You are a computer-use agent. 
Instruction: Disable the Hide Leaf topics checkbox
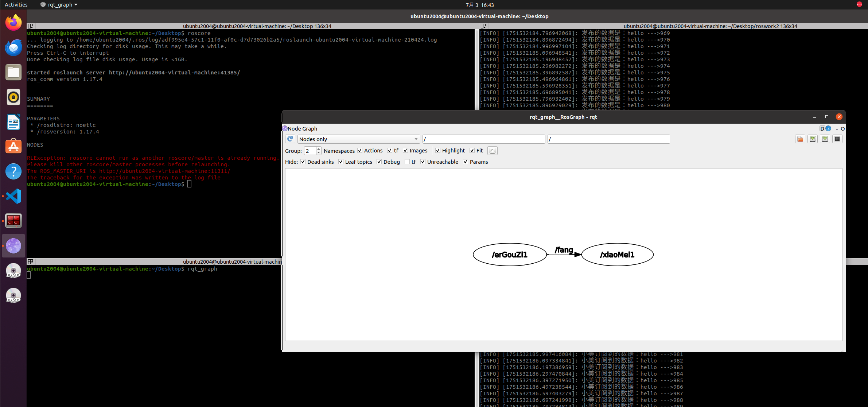coord(341,162)
